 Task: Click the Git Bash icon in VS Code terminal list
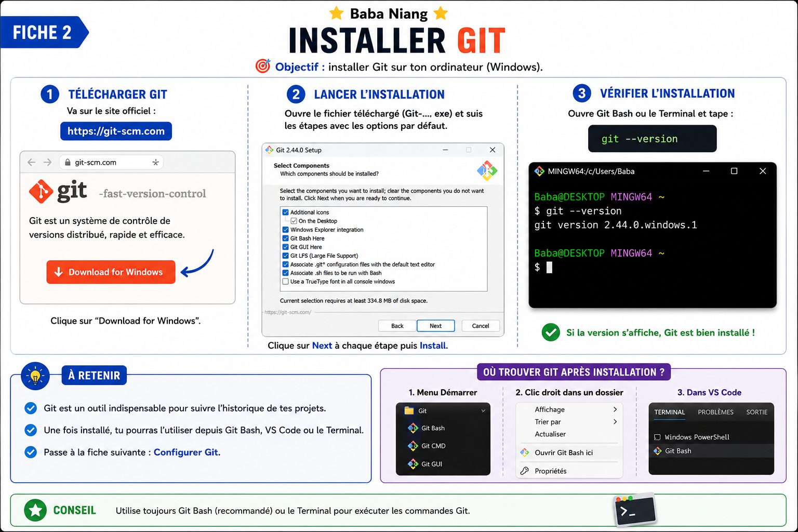[x=658, y=451]
